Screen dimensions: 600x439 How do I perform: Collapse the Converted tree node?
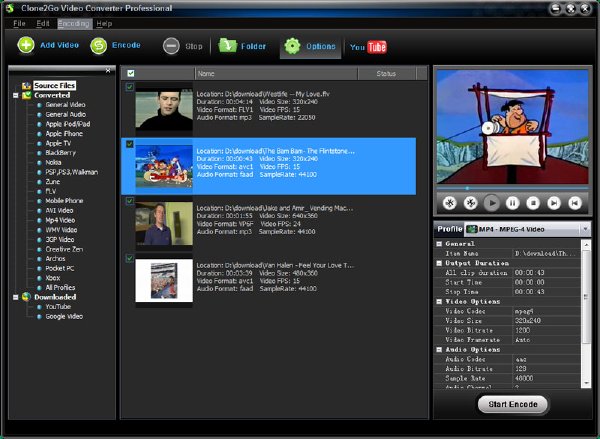[16, 95]
